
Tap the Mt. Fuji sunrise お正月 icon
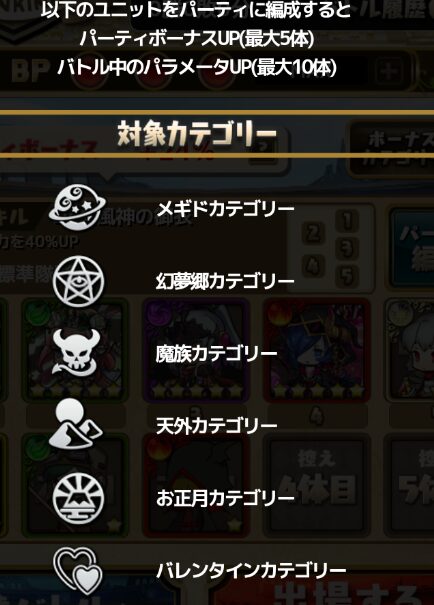[x=78, y=498]
